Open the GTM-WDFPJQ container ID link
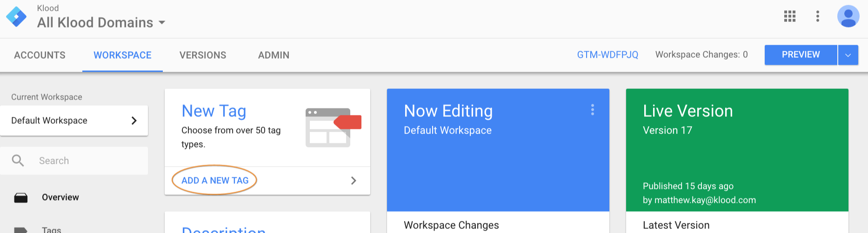The image size is (868, 233). 608,55
